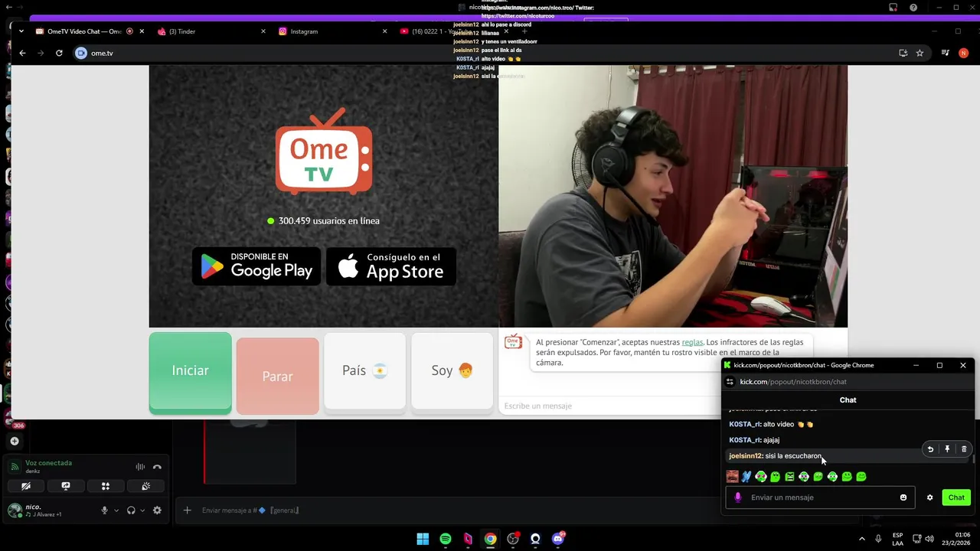Expand Discord microphone input options
Viewport: 980px width, 551px height.
point(116,510)
